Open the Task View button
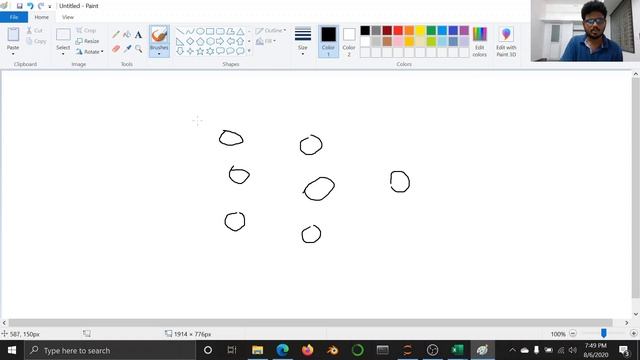The width and height of the screenshot is (640, 360). tap(232, 350)
